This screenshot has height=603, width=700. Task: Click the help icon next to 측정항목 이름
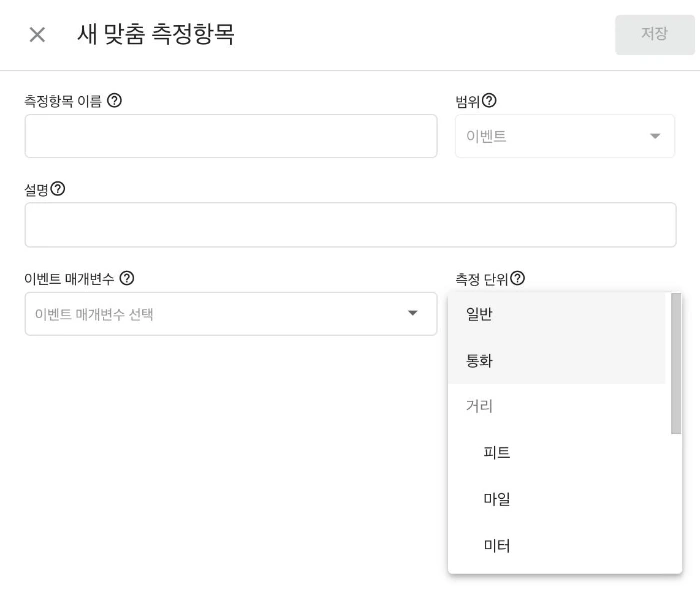114,100
